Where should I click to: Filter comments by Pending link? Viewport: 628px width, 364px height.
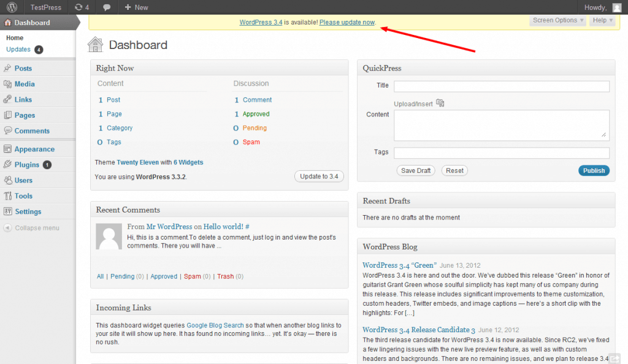[122, 276]
